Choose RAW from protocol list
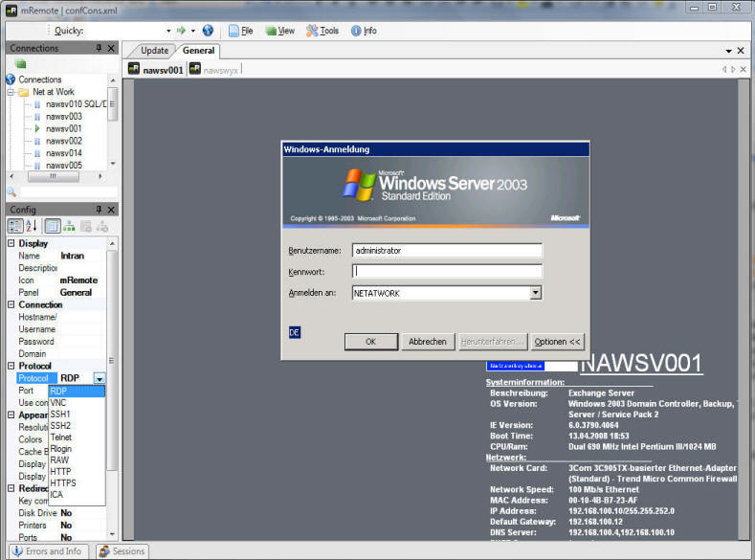755x560 pixels. (x=77, y=459)
